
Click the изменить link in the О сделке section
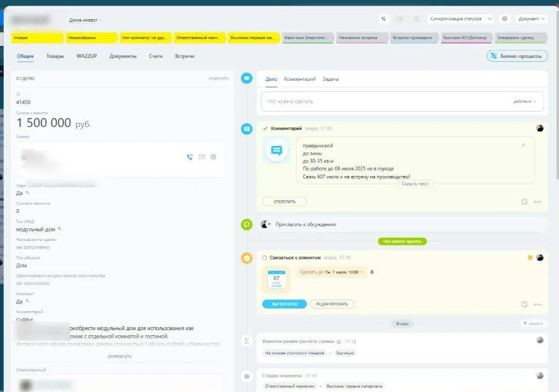pos(218,78)
